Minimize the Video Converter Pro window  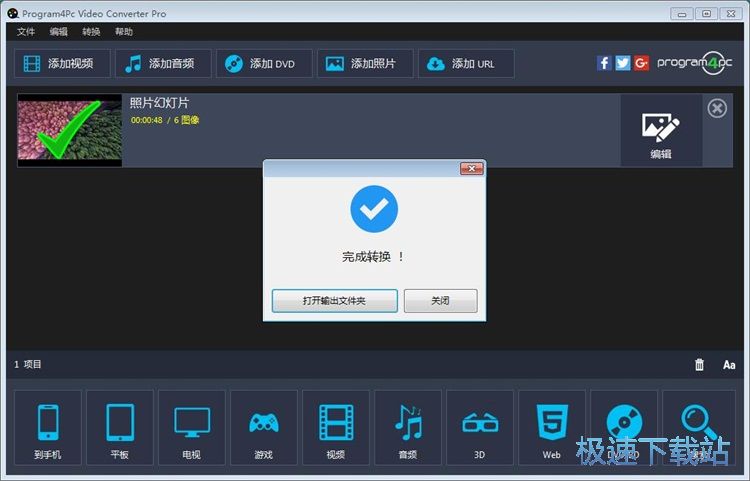[682, 14]
